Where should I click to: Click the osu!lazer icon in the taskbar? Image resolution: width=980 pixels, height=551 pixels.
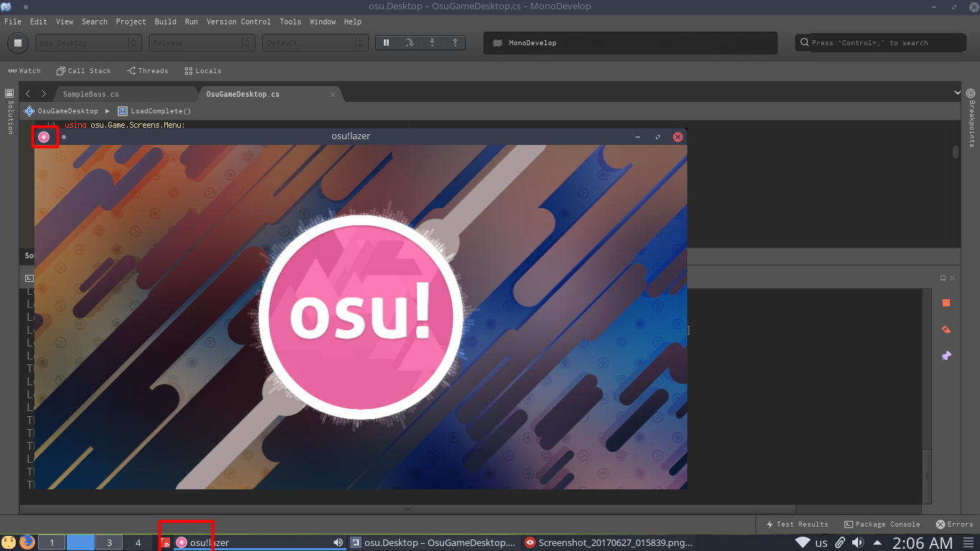pos(181,542)
